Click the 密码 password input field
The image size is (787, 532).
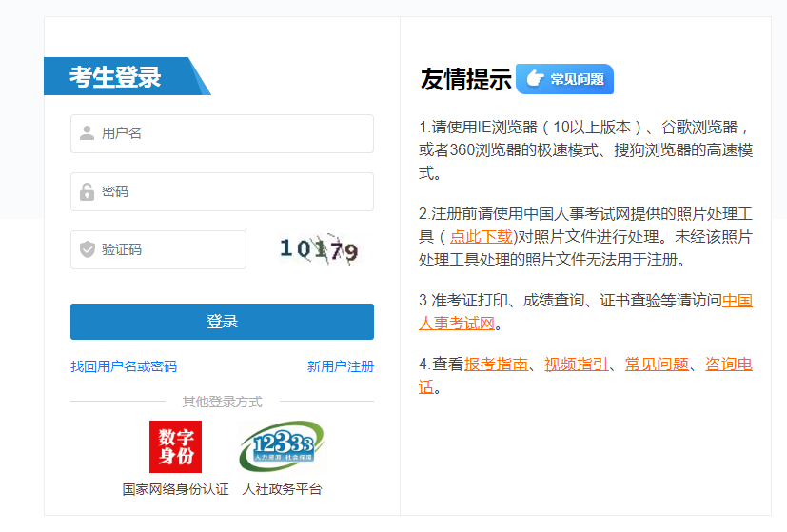222,191
